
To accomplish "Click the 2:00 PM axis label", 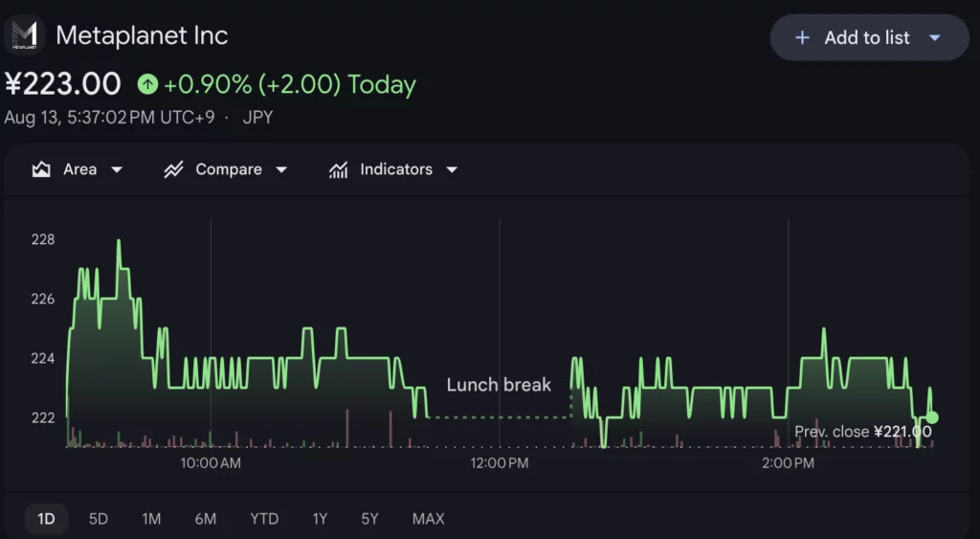I will [789, 463].
